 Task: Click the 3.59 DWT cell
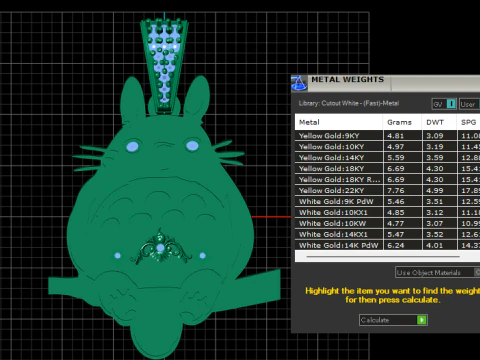click(x=439, y=158)
